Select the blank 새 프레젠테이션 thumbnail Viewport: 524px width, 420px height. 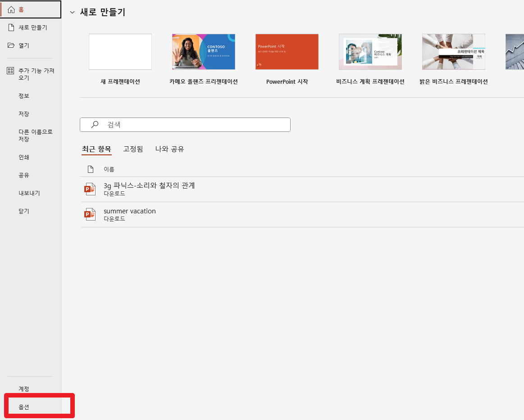click(120, 52)
